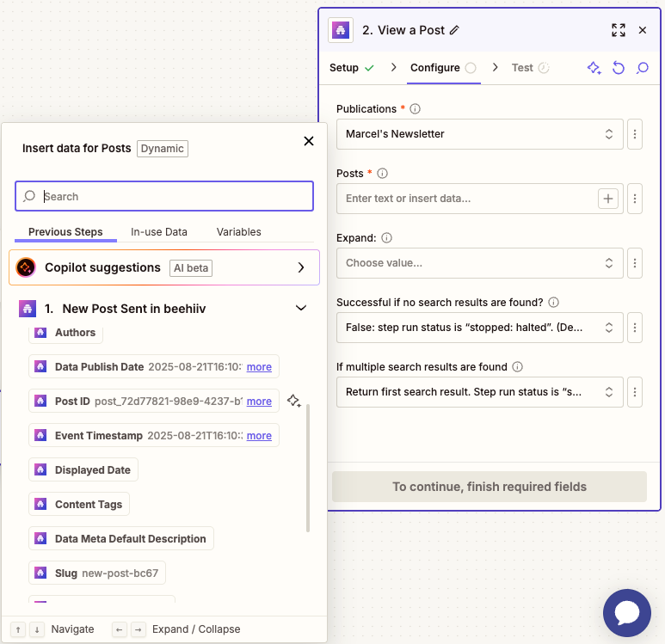Expand the step editor to full screen
The image size is (665, 644).
[x=618, y=30]
